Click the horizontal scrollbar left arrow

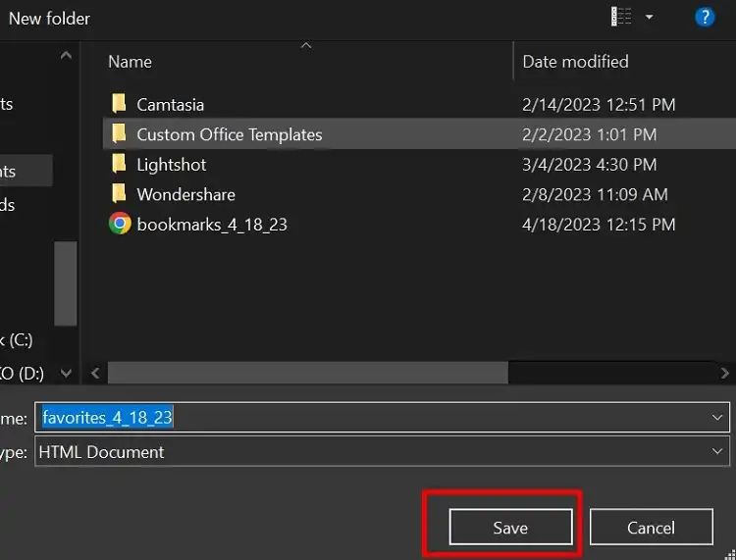coord(95,374)
